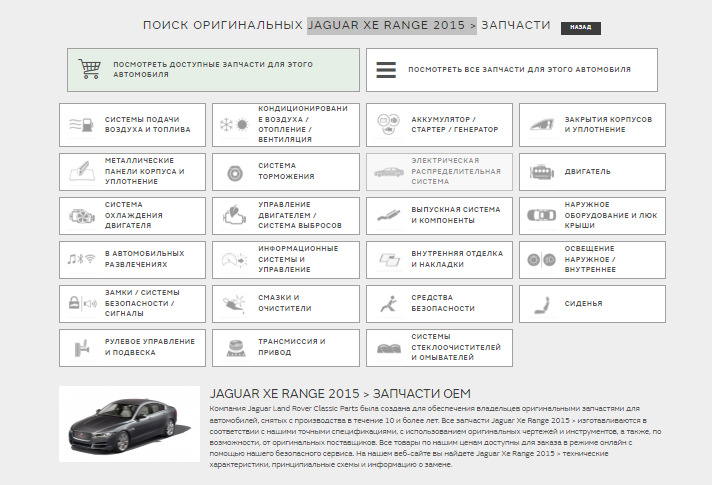
Task: Open 'В автомобильных развлечениях' category
Action: [132, 260]
